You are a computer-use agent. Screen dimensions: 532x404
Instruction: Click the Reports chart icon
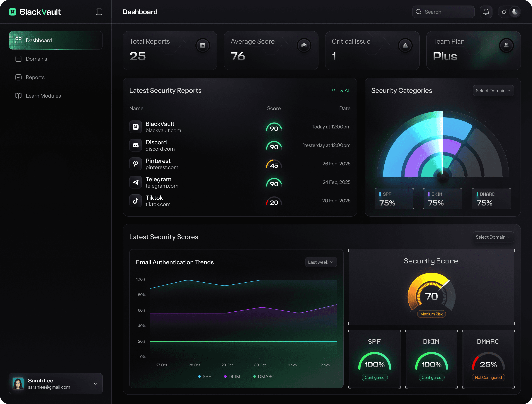[x=18, y=77]
